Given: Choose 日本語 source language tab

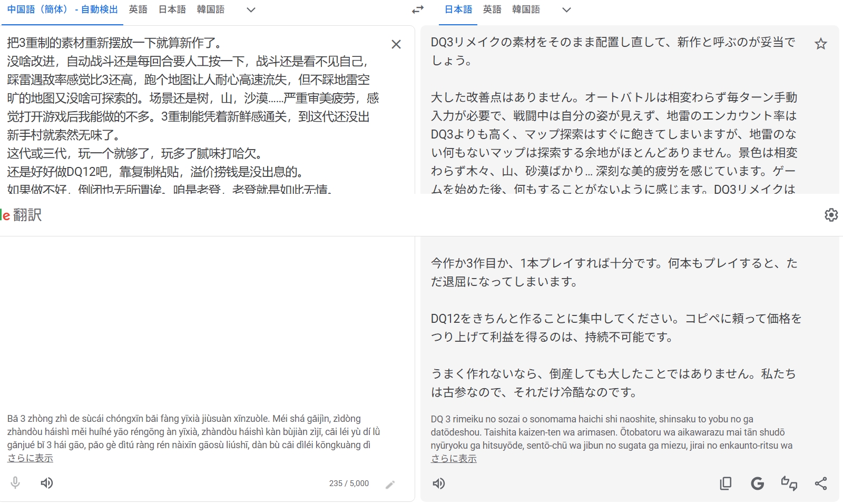Looking at the screenshot, I should tap(172, 9).
